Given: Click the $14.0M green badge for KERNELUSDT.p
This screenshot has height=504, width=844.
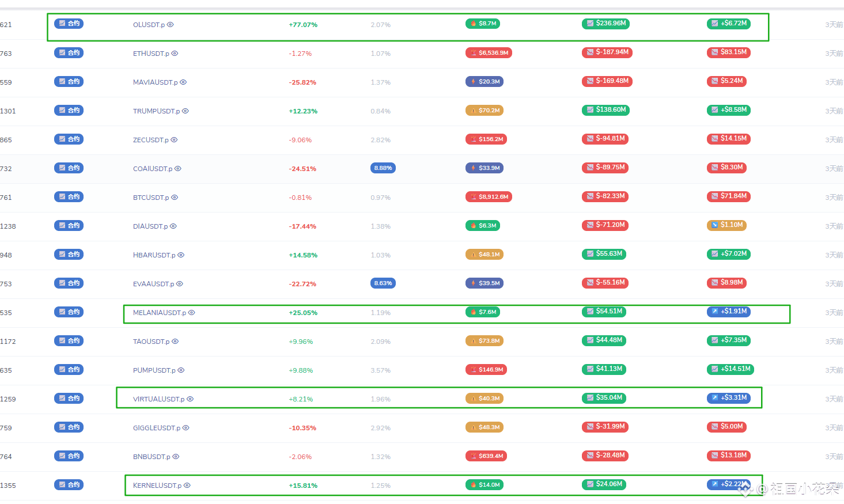Looking at the screenshot, I should (485, 484).
